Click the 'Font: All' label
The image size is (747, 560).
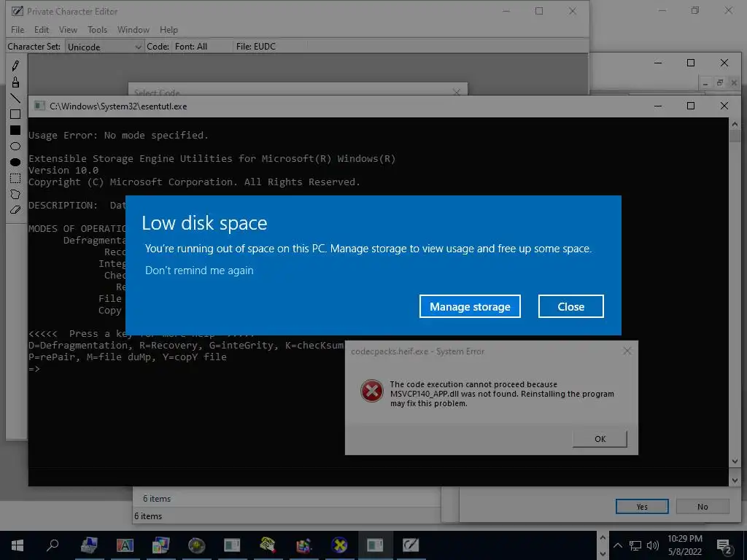pos(191,46)
